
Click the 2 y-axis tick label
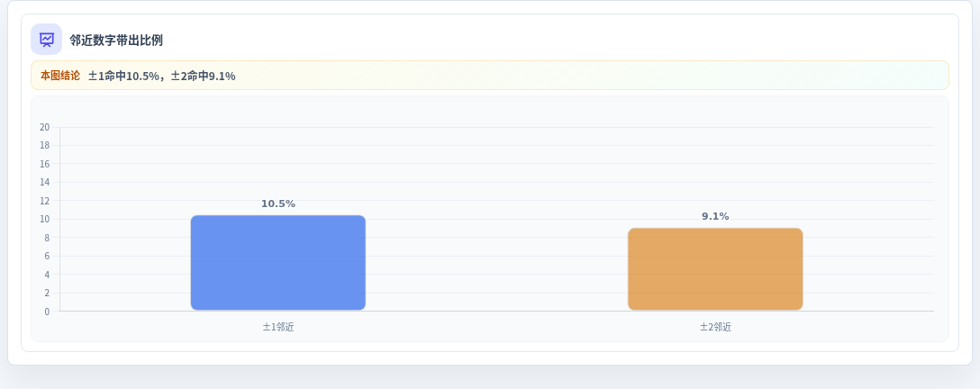47,293
